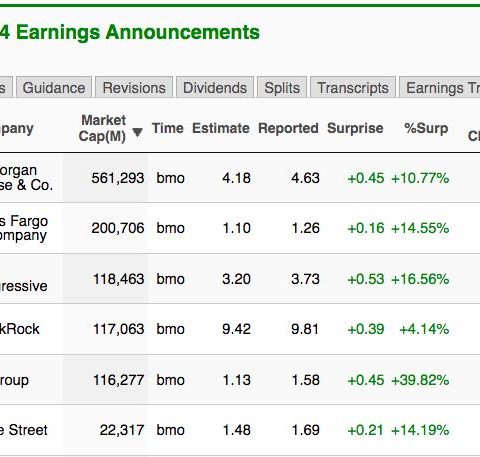Sort by Surprise column header

coord(355,128)
